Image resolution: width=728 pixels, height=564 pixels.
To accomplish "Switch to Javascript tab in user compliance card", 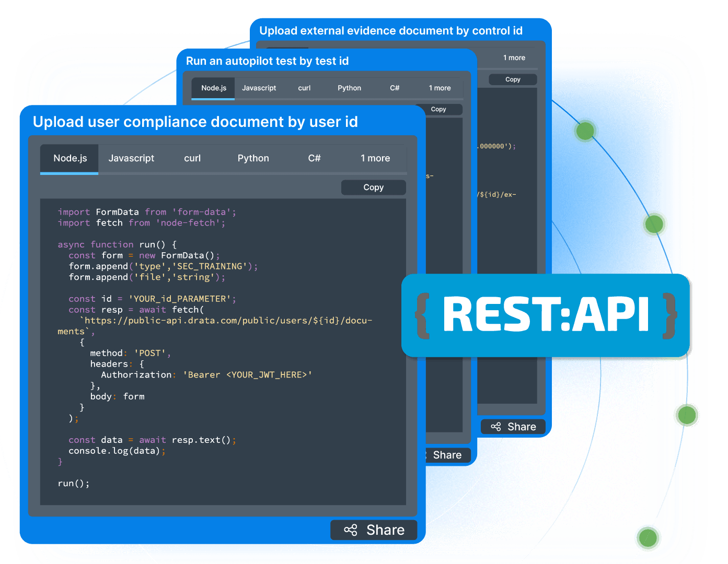I will click(x=131, y=158).
